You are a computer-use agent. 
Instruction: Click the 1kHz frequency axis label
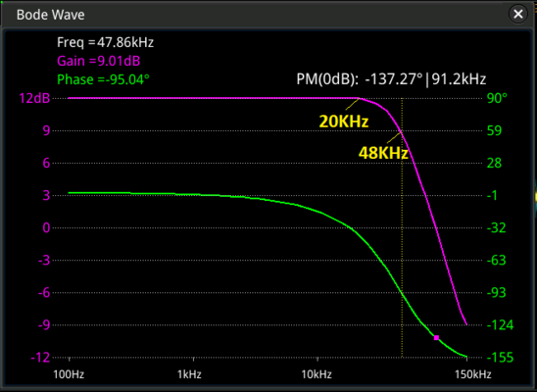(x=189, y=374)
